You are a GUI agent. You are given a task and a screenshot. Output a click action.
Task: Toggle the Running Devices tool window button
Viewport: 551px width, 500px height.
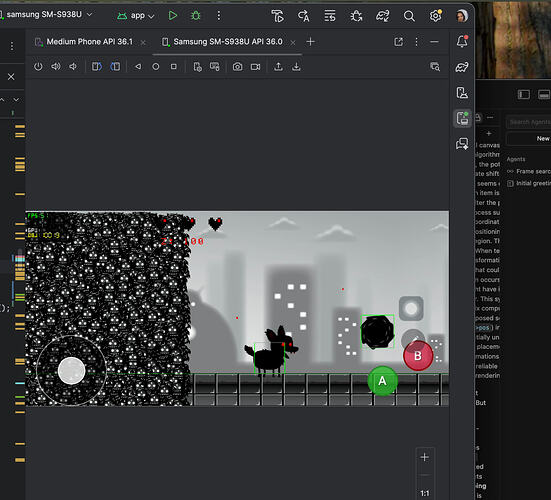tap(462, 118)
